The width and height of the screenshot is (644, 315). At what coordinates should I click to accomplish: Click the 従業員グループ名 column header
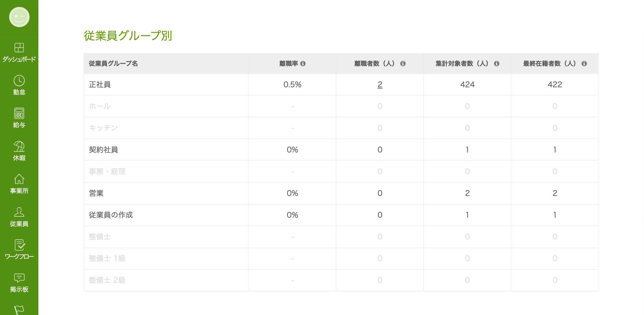113,64
